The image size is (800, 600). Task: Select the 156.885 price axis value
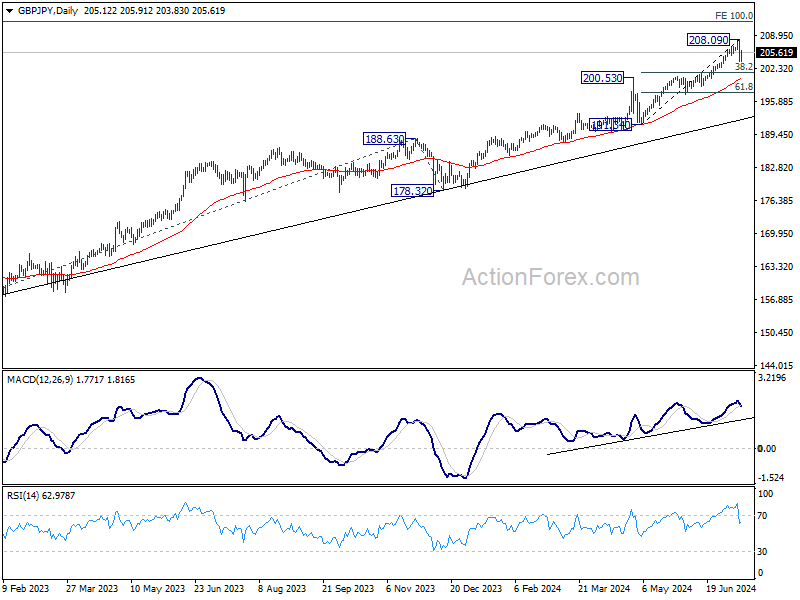click(777, 299)
